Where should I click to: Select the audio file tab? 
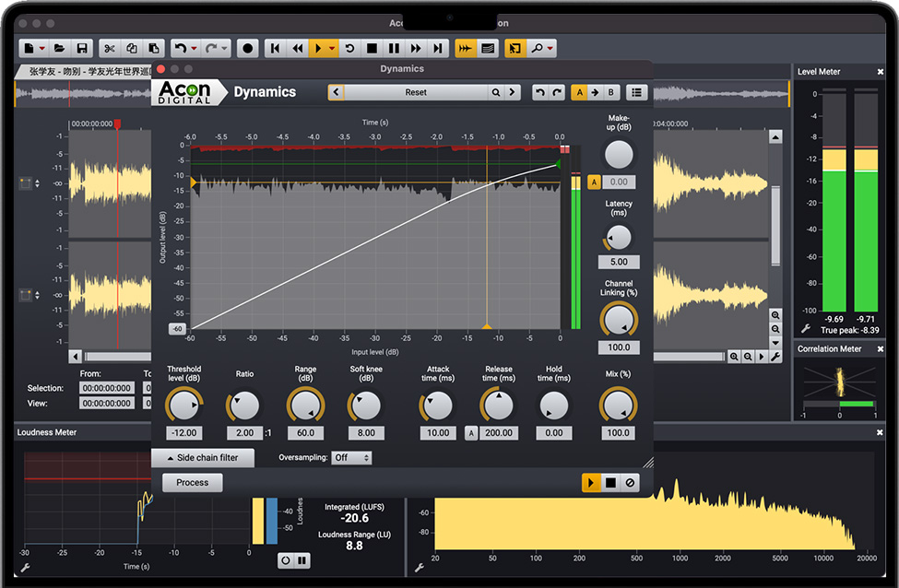[x=88, y=72]
